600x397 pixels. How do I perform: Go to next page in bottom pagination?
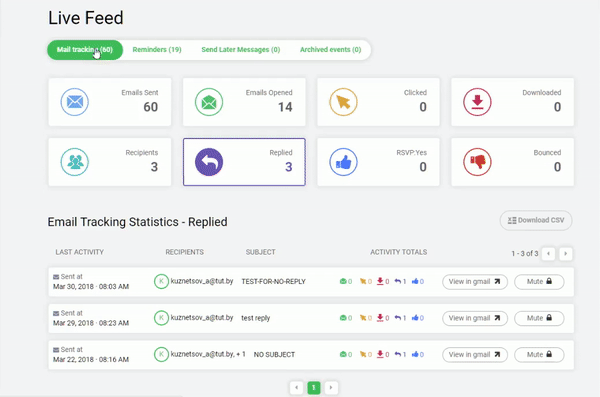point(331,388)
